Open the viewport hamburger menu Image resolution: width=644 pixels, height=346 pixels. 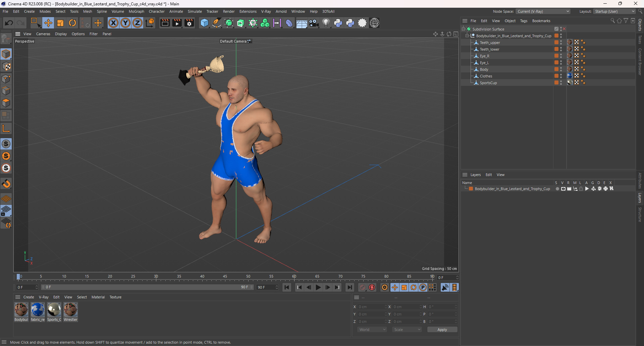pyautogui.click(x=18, y=34)
